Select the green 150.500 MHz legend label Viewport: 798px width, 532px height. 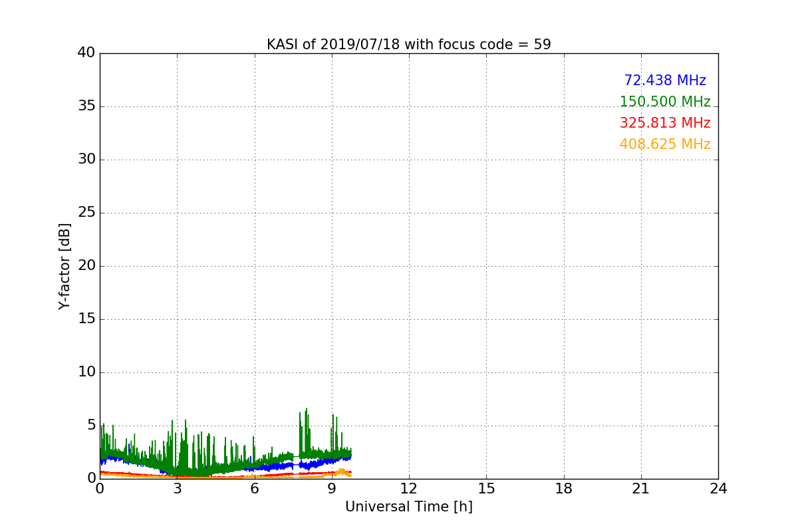click(x=664, y=102)
